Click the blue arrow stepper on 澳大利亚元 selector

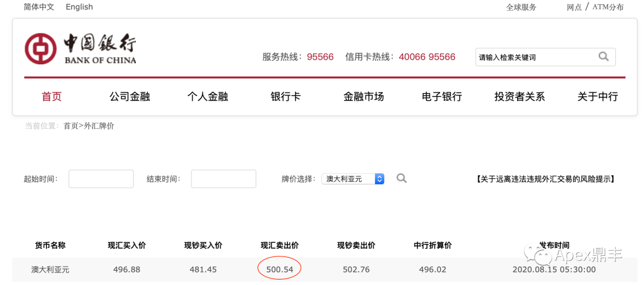coord(379,179)
